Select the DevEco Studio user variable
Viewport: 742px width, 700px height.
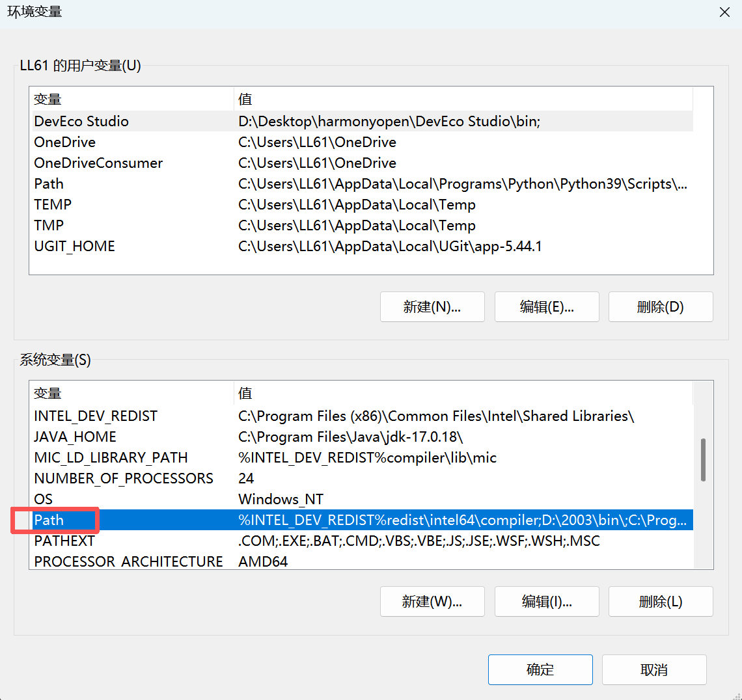pyautogui.click(x=363, y=122)
